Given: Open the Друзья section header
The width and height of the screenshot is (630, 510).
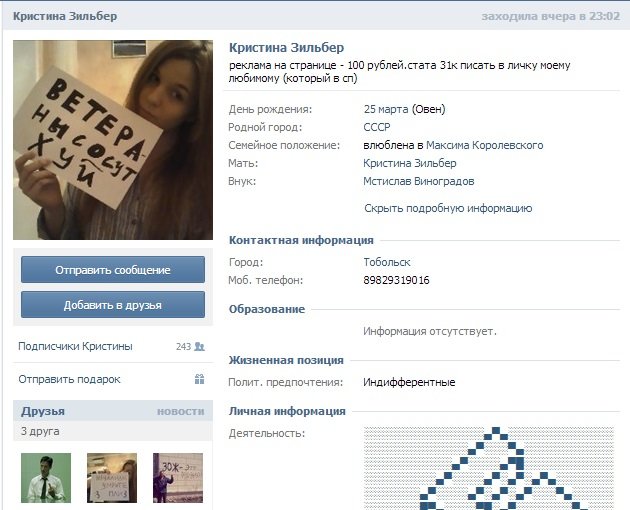Looking at the screenshot, I should tap(43, 411).
